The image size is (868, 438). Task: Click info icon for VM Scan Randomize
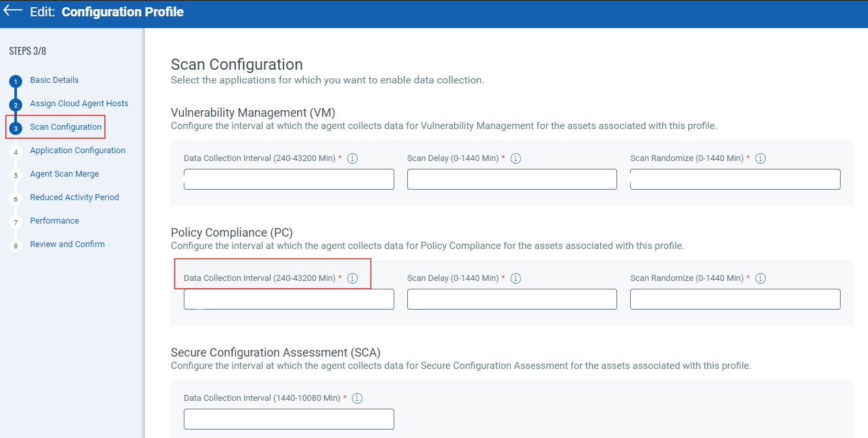point(760,158)
